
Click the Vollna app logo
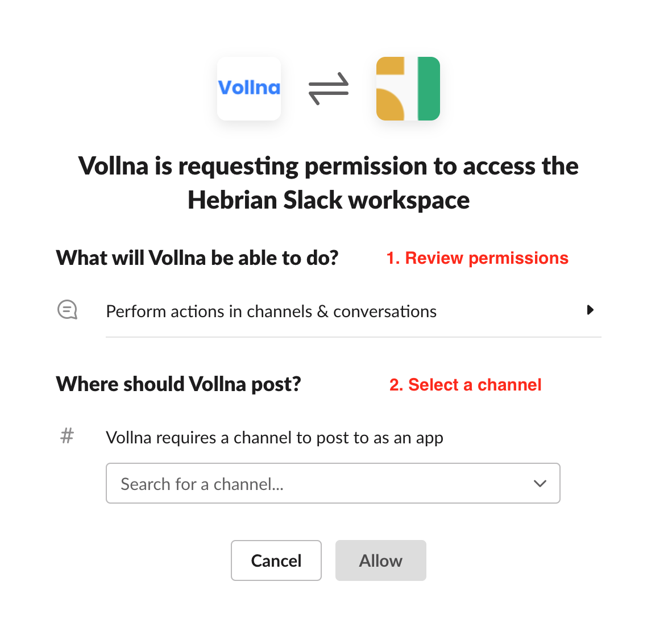(249, 88)
